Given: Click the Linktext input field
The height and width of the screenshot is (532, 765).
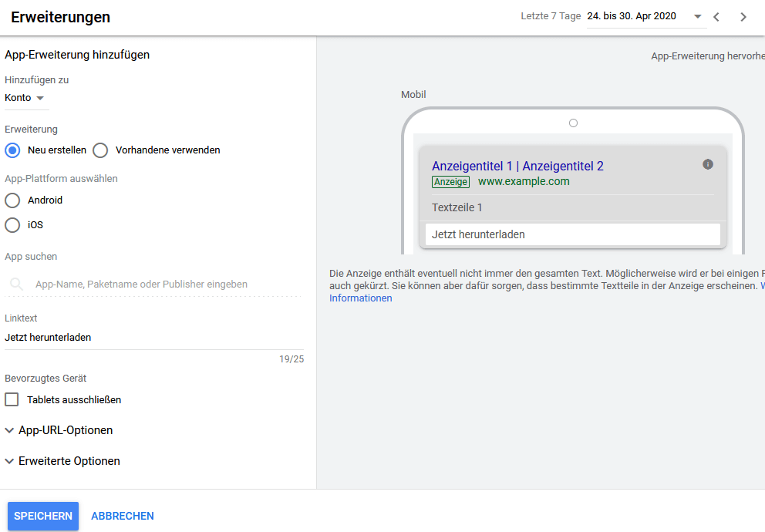Looking at the screenshot, I should coord(154,337).
